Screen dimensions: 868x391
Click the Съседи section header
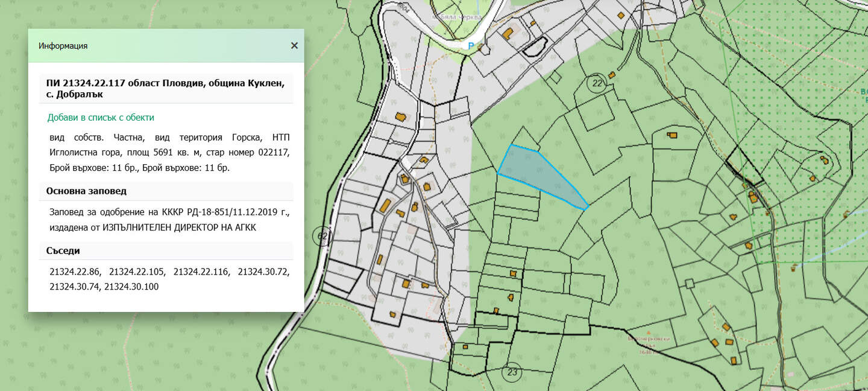click(63, 250)
